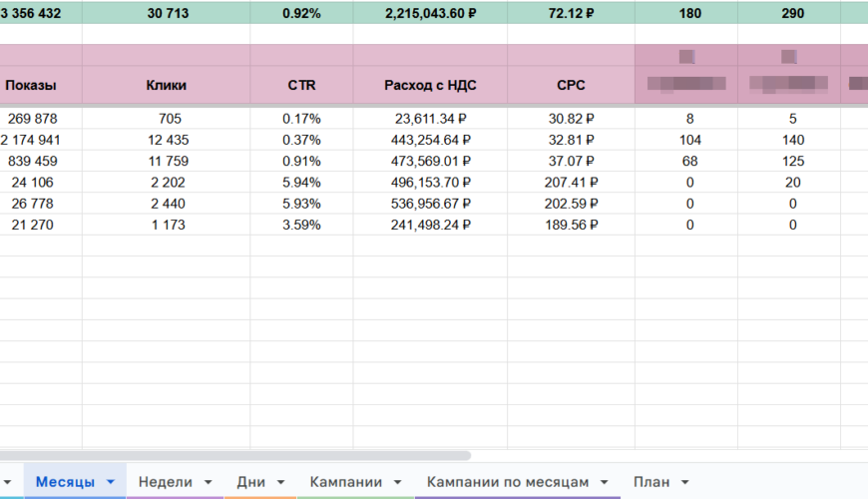Switch to the План sheet tab
868x499 pixels.
pos(651,482)
